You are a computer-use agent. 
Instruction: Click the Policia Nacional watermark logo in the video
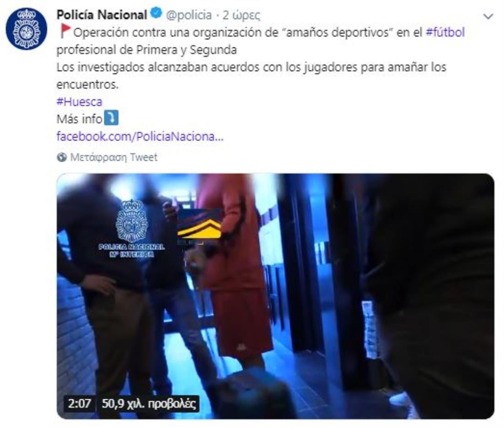point(131,228)
